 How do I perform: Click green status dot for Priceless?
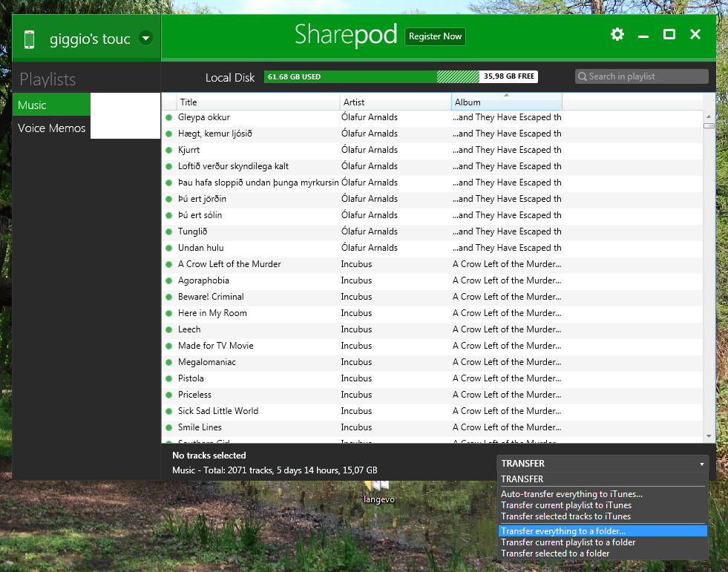coord(169,395)
